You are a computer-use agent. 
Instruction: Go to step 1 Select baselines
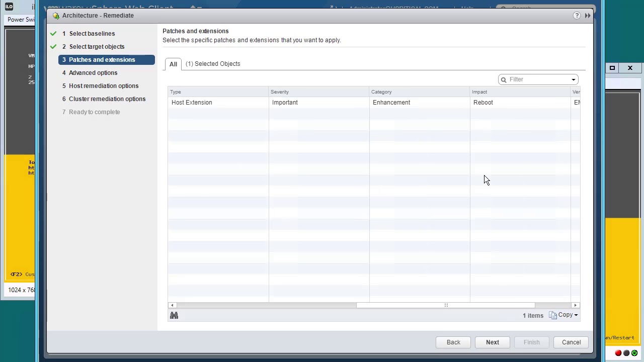92,34
